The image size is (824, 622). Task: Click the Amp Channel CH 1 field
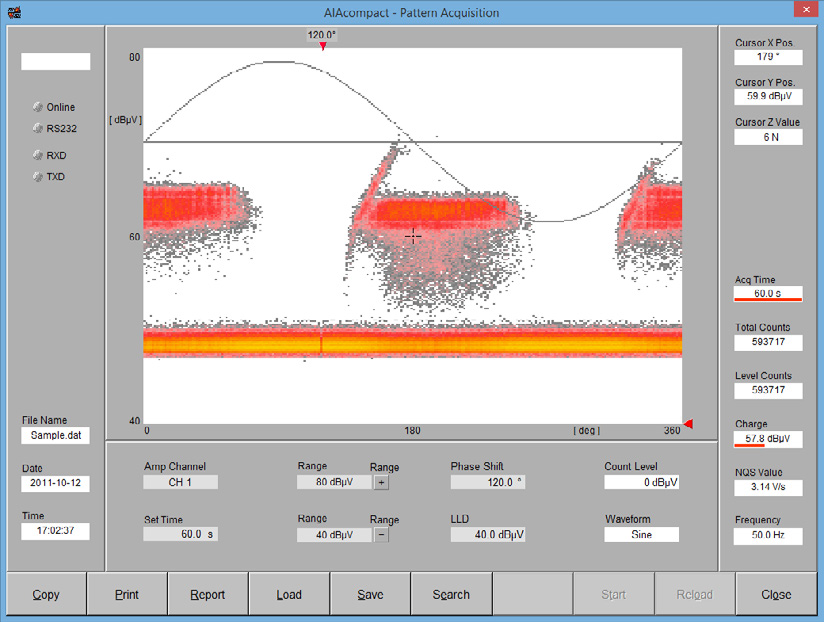180,482
